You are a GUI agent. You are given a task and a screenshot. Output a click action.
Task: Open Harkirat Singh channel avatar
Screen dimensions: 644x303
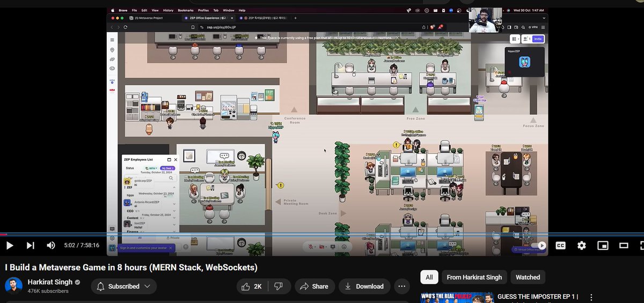(x=13, y=286)
